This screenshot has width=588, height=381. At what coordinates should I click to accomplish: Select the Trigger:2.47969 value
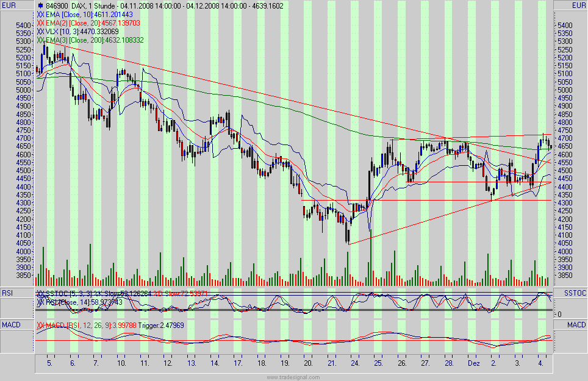[161, 325]
